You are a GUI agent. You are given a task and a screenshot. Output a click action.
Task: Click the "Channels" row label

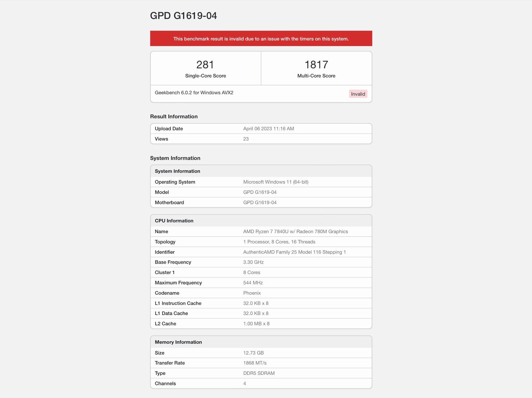[x=165, y=384]
